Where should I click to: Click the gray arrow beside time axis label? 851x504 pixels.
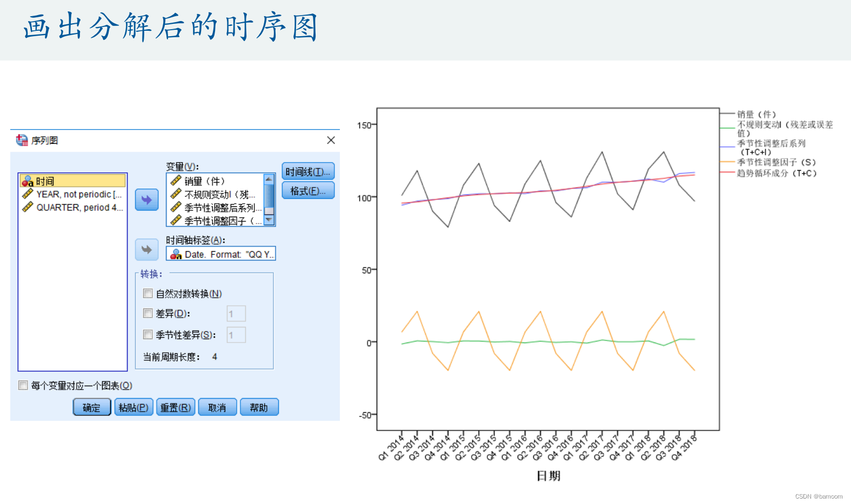(146, 250)
